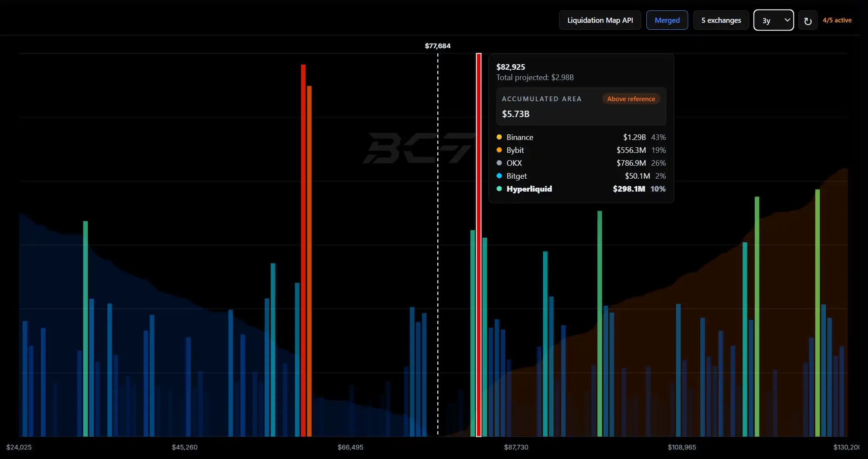
Task: Click the $5.73B accumulated area value
Action: click(x=516, y=114)
